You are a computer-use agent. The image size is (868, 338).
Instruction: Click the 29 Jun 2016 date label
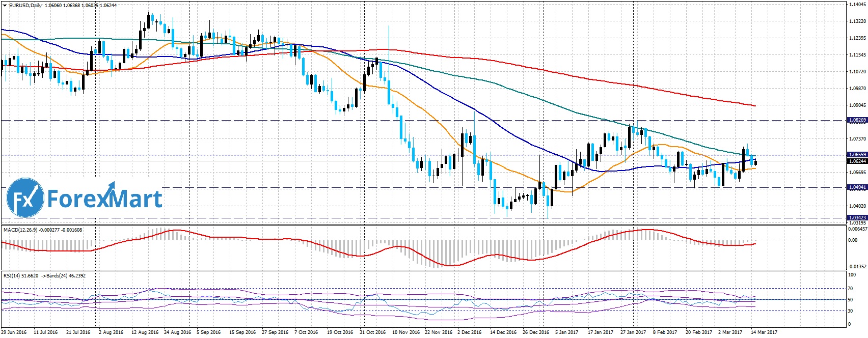tap(14, 333)
